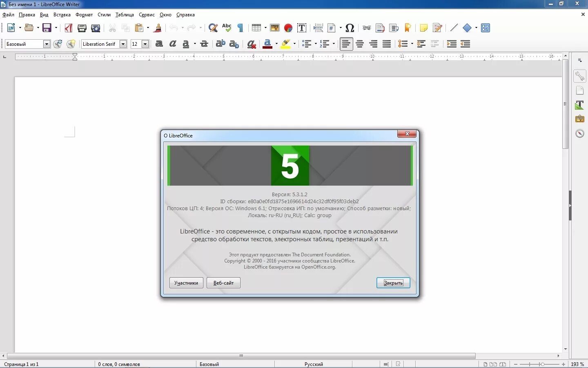Insert comment sticky note icon
Screen dimensions: 588x368
point(424,28)
